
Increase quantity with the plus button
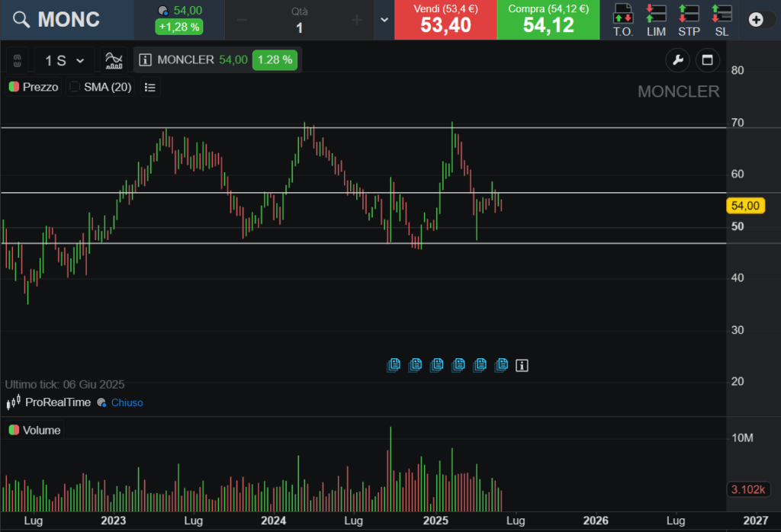click(356, 20)
